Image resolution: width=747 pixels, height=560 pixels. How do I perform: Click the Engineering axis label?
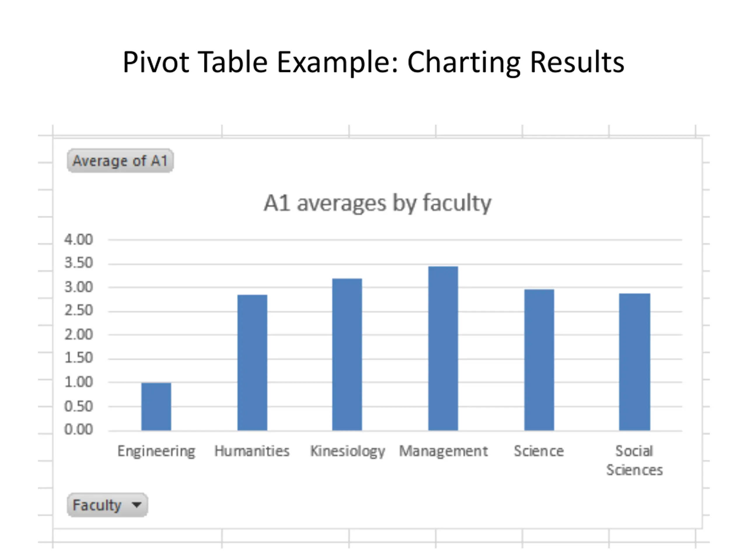pyautogui.click(x=156, y=451)
